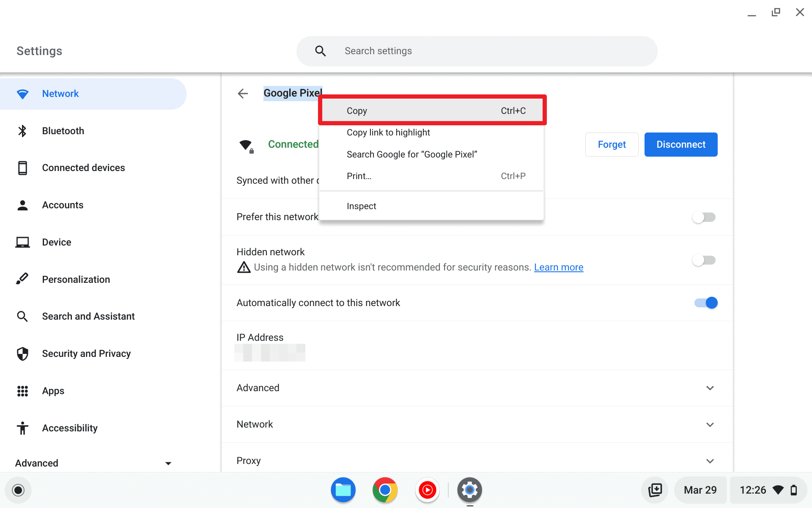Open the Learn more link
This screenshot has width=812, height=508.
point(559,268)
